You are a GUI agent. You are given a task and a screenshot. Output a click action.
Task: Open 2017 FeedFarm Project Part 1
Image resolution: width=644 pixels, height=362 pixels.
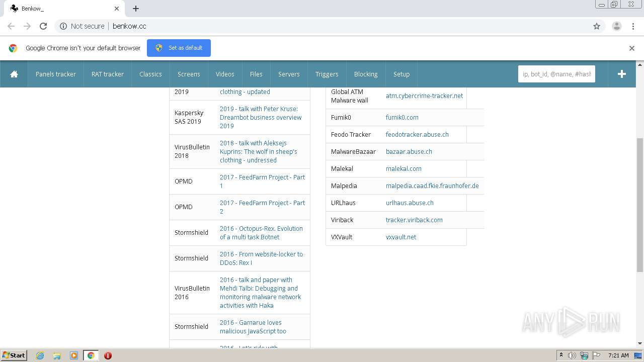[262, 181]
